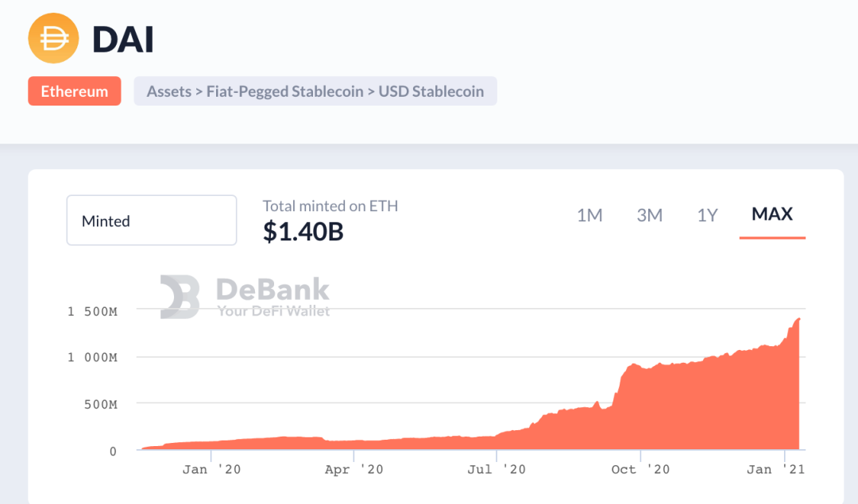
Task: Switch chart range to 3M
Action: coord(649,215)
